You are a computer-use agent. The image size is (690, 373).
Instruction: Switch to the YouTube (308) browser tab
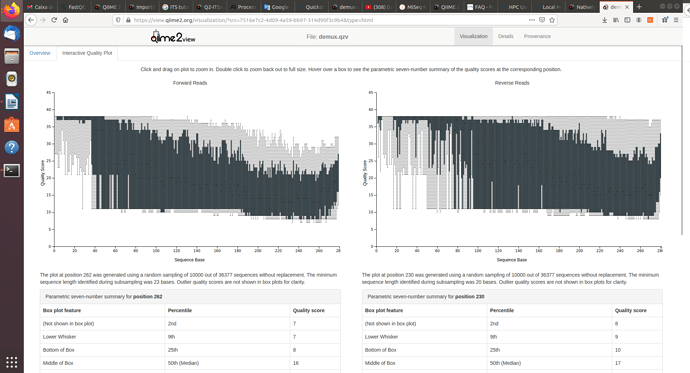[x=379, y=7]
